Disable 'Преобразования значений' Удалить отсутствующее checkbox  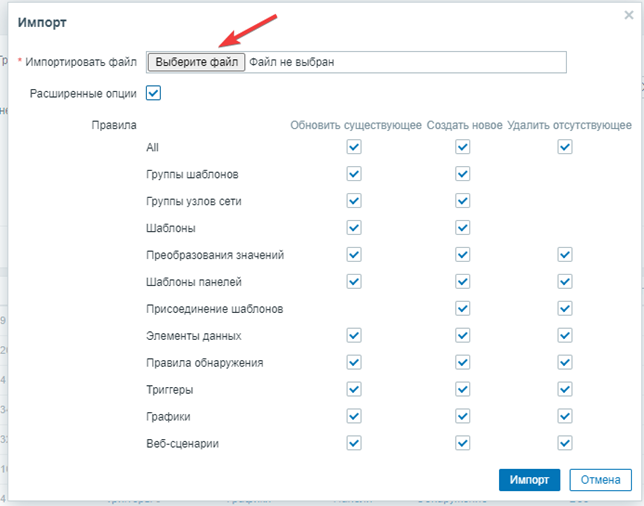tap(565, 255)
